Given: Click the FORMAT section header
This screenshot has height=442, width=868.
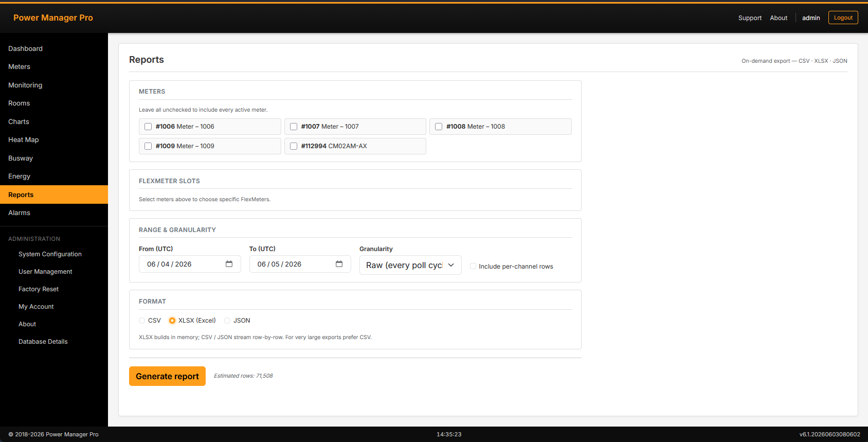Looking at the screenshot, I should click(x=152, y=302).
